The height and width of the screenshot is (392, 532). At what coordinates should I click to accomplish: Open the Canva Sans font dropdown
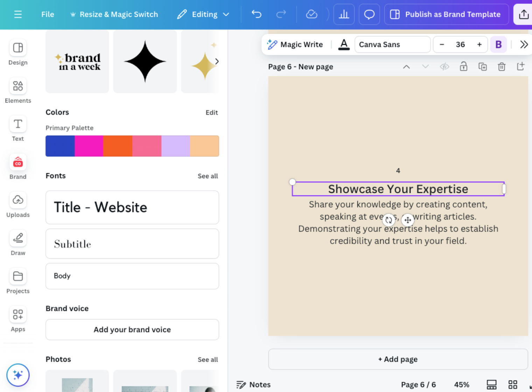[x=392, y=44]
